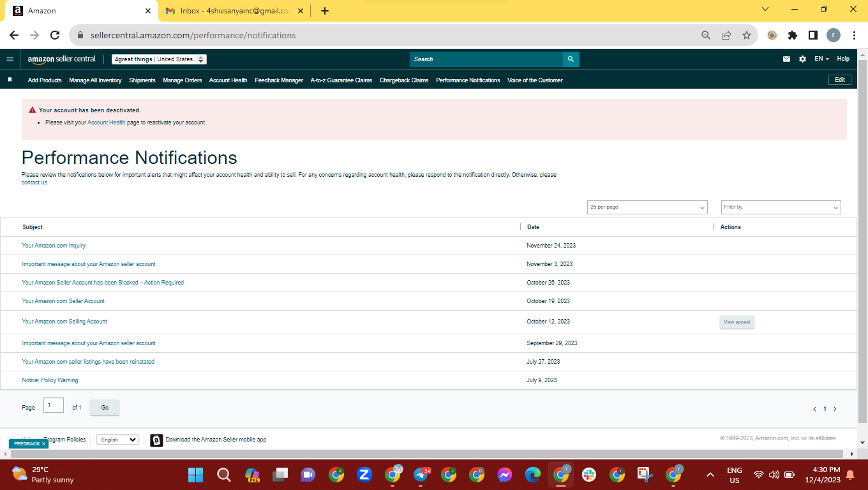
Task: Open Slack from the taskbar
Action: click(588, 475)
